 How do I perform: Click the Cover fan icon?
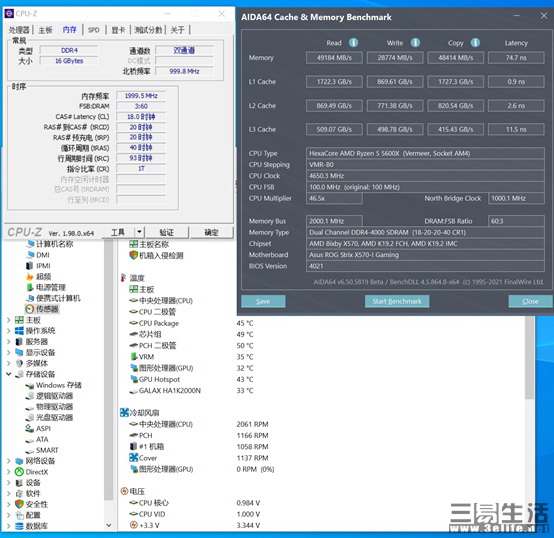tap(133, 457)
